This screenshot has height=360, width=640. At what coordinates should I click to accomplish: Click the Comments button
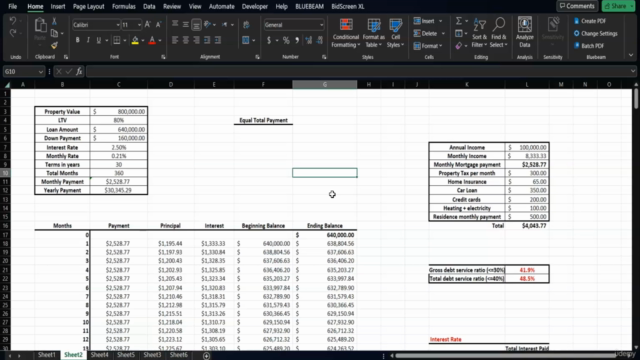coord(577,6)
